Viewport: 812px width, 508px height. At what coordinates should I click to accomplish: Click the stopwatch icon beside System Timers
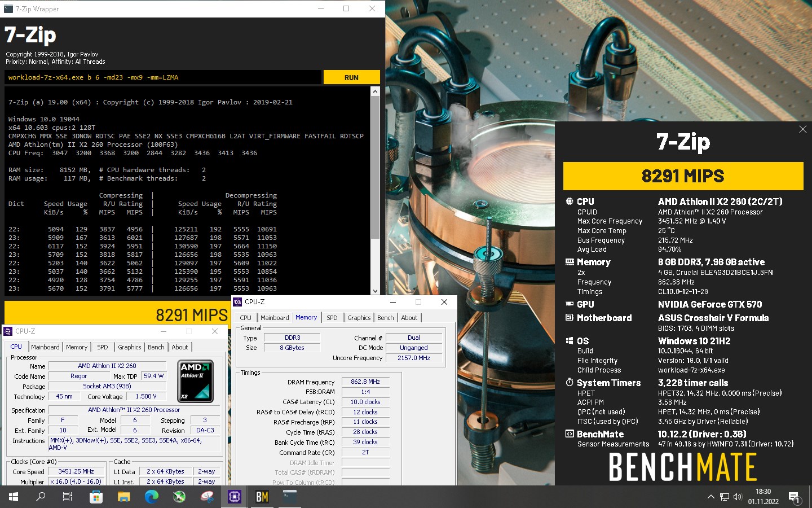click(x=570, y=383)
